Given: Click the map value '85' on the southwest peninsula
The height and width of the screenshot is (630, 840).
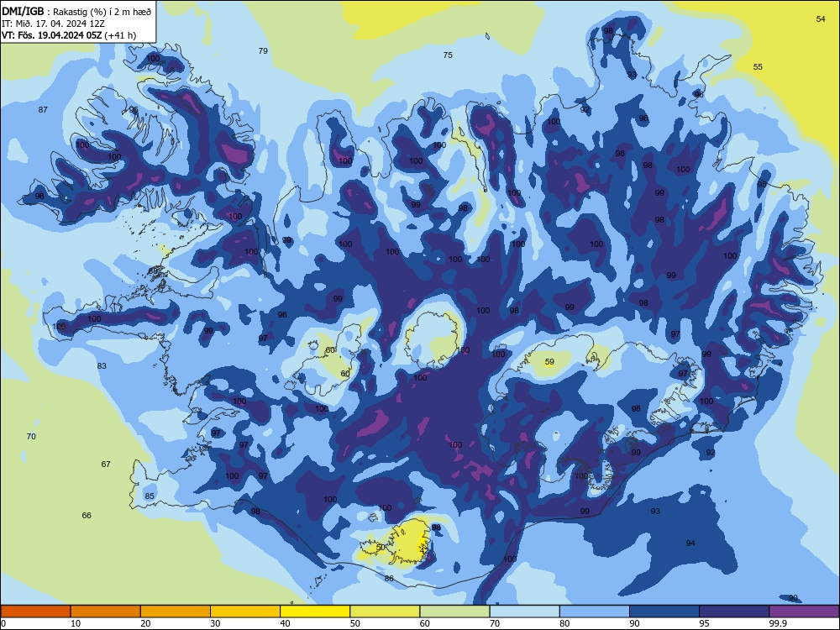Looking at the screenshot, I should click(x=150, y=496).
